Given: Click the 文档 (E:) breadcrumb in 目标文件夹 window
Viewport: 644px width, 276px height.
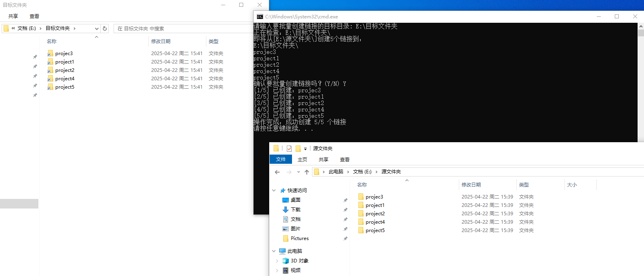Looking at the screenshot, I should (27, 28).
